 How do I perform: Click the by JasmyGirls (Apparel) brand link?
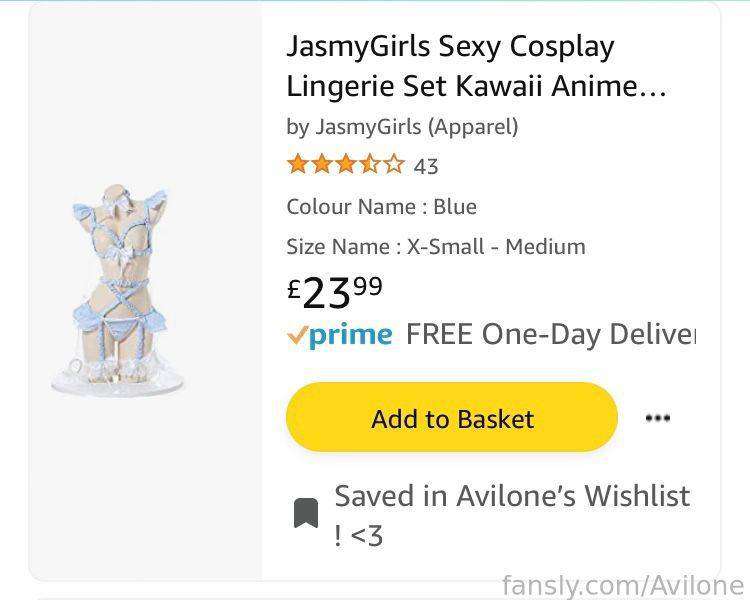[402, 127]
